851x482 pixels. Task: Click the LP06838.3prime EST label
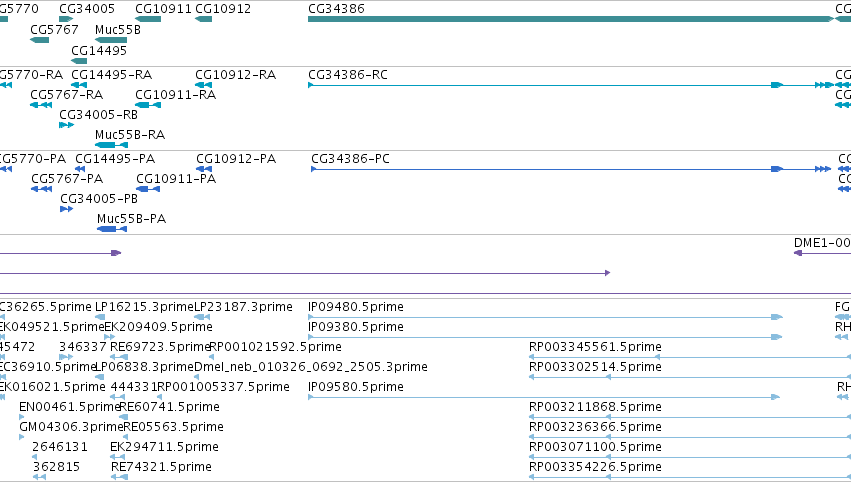click(x=144, y=366)
